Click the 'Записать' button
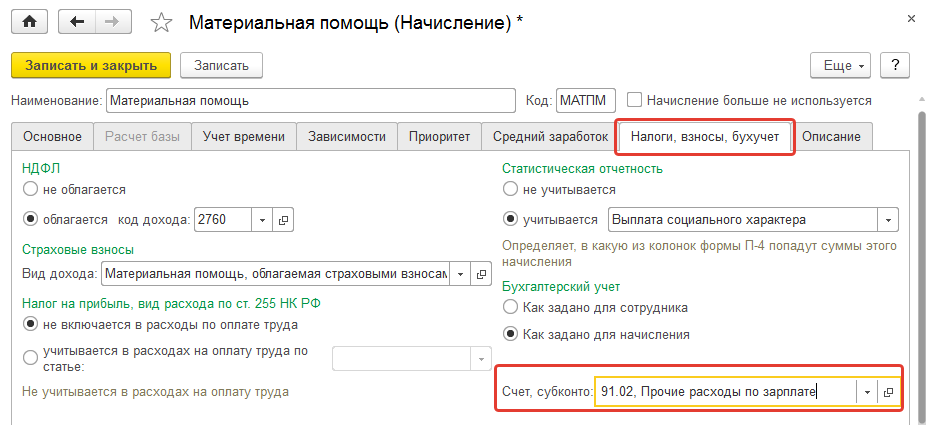 (x=221, y=65)
